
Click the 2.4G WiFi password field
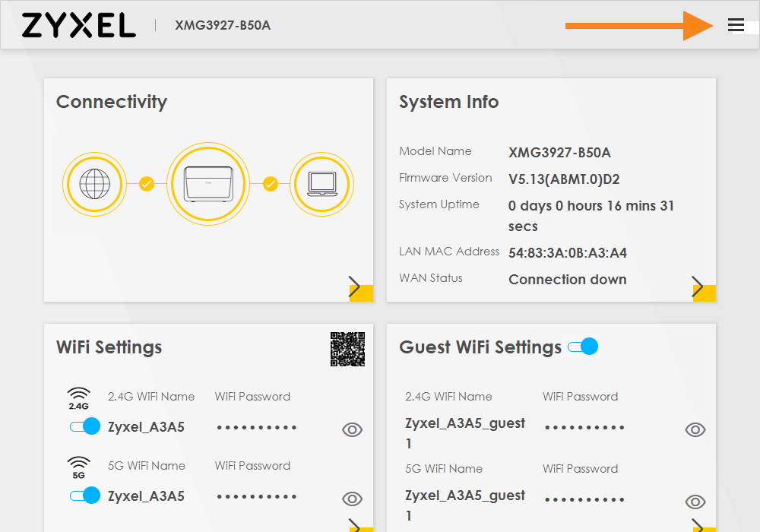(x=257, y=427)
